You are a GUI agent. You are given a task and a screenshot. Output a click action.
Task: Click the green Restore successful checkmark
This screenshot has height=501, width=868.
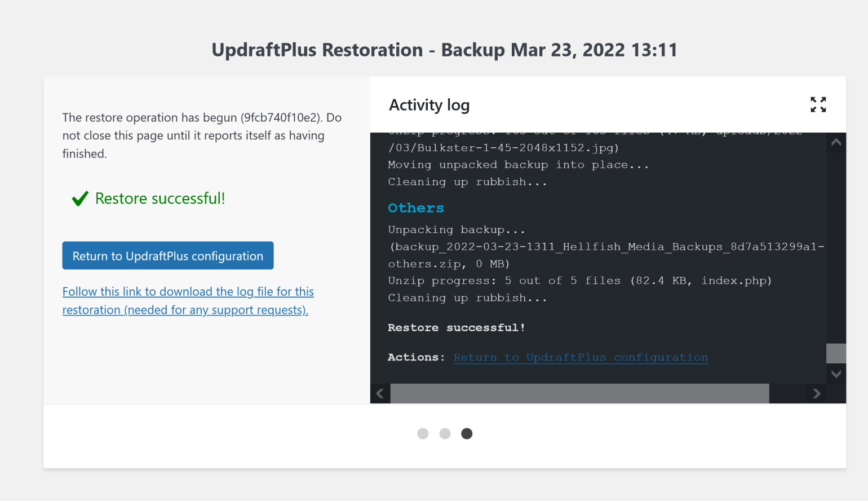(80, 199)
